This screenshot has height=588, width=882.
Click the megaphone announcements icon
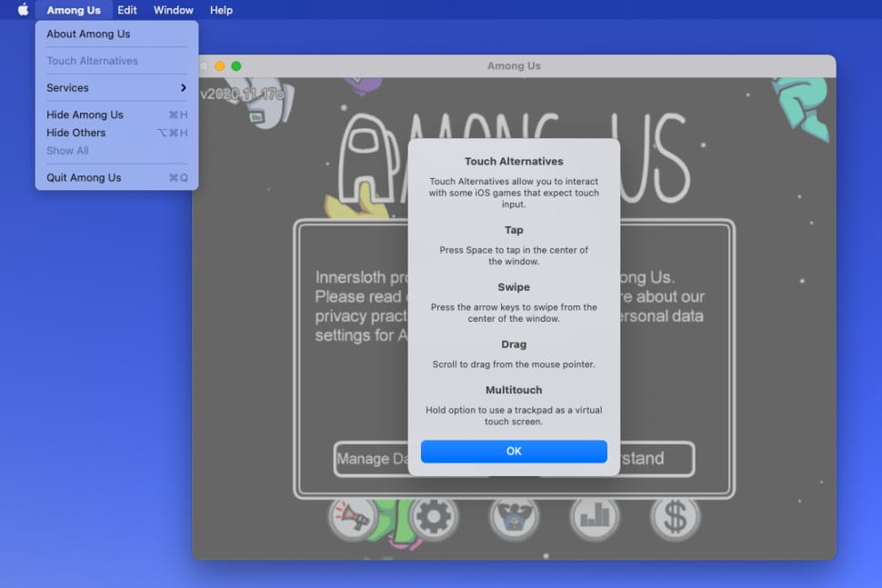pyautogui.click(x=353, y=516)
